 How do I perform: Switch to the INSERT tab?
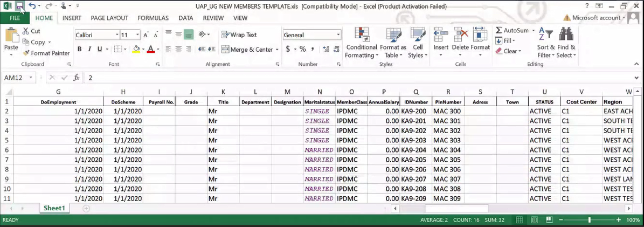(72, 18)
